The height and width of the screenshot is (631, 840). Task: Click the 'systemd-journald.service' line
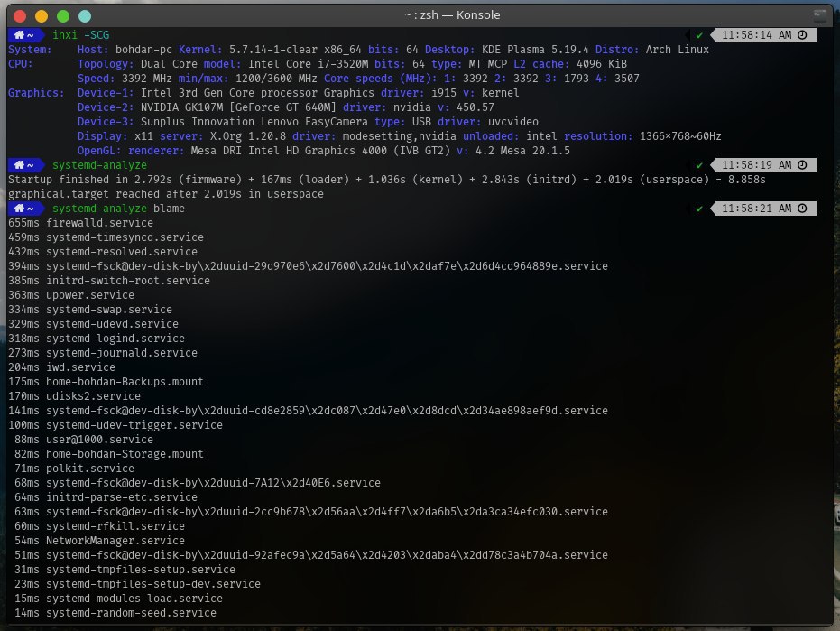coord(103,353)
